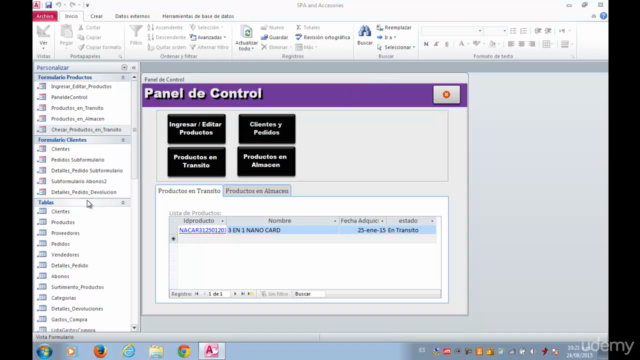Open the font name combo box
The width and height of the screenshot is (640, 360).
pyautogui.click(x=452, y=31)
